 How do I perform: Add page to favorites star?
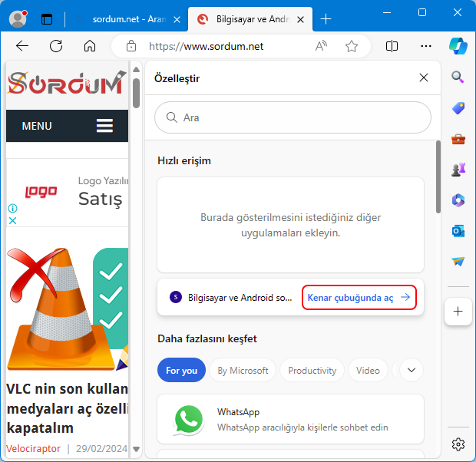tap(352, 46)
